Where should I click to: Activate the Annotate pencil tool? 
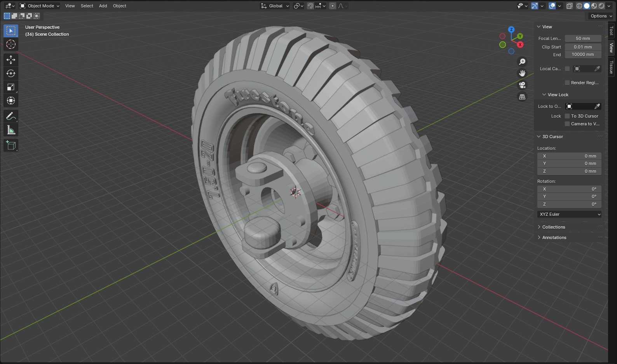(x=11, y=116)
